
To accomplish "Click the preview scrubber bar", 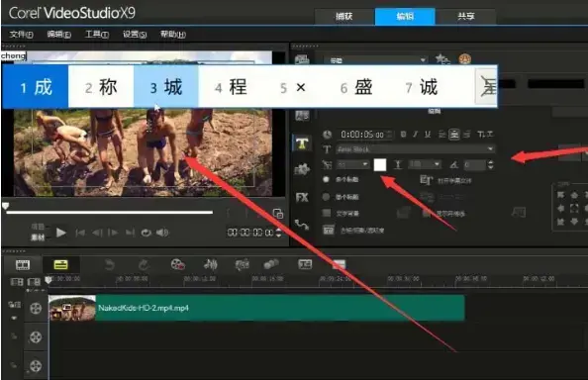I will coord(110,212).
